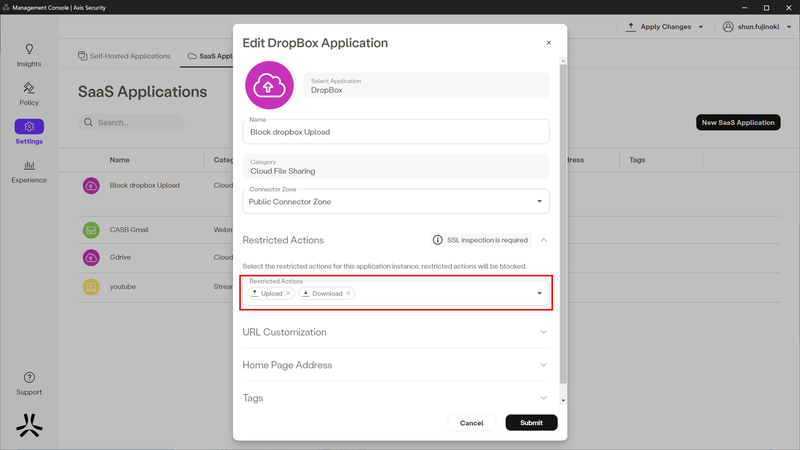Viewport: 800px width, 450px height.
Task: Edit the Name field text
Action: point(396,132)
